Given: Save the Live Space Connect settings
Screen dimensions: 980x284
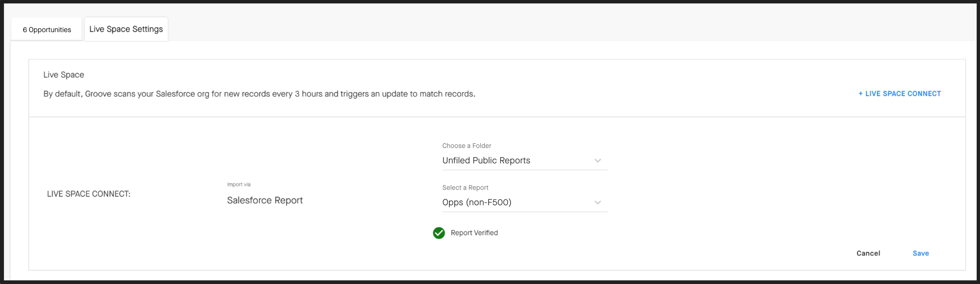Looking at the screenshot, I should click(920, 253).
